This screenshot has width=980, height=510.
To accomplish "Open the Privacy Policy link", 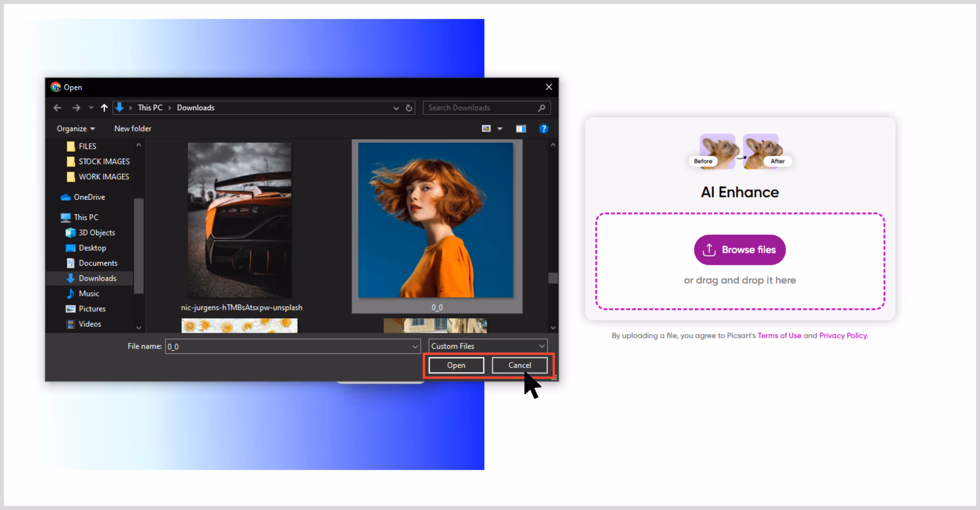I will click(x=843, y=335).
